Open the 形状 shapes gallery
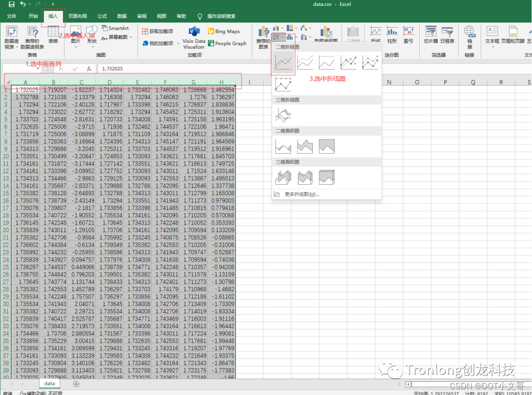Image resolution: width=532 pixels, height=395 pixels. point(92,36)
